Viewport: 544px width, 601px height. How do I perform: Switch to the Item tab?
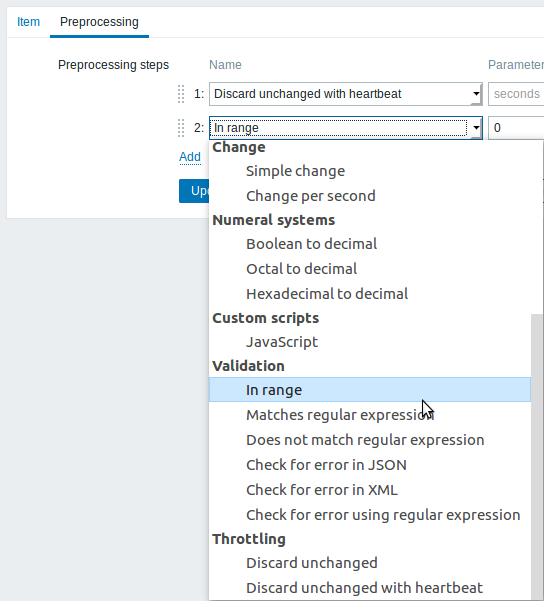(x=28, y=22)
